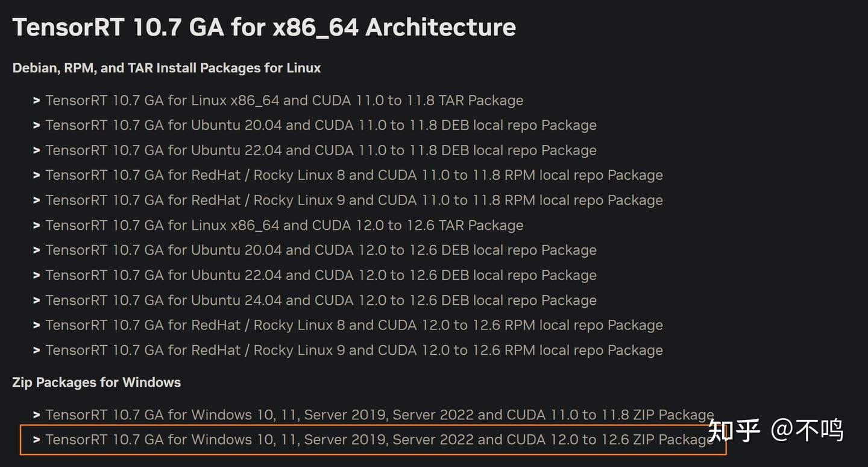Image resolution: width=868 pixels, height=467 pixels.
Task: Open Linux x86_64 CUDA 12.0 to 12.6 TAR Package link
Action: tap(284, 225)
